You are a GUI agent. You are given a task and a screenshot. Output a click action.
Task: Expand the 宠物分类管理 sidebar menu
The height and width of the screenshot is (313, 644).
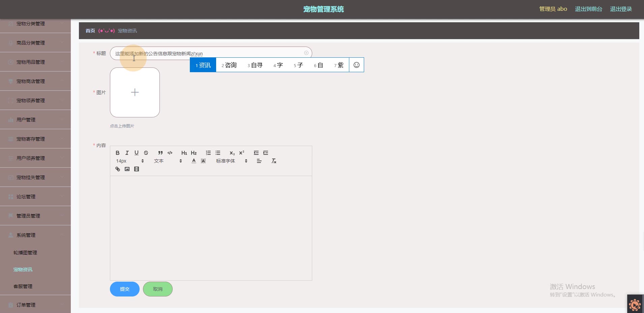[35, 24]
